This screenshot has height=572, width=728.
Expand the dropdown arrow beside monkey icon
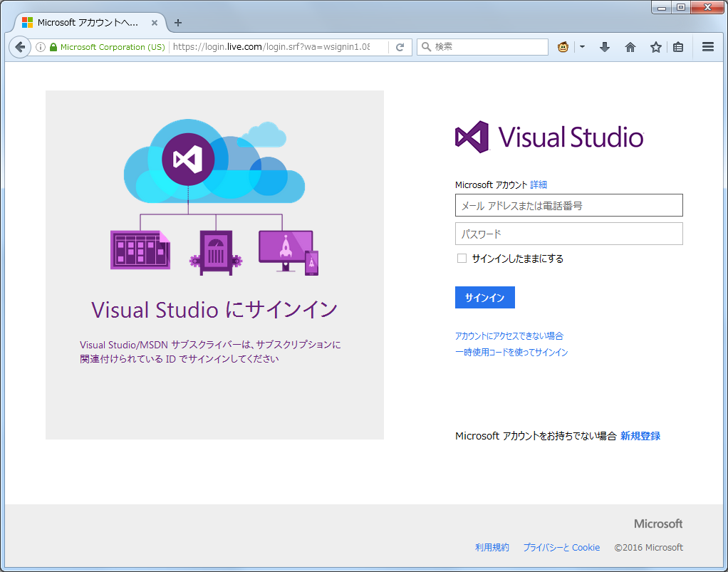[x=582, y=47]
